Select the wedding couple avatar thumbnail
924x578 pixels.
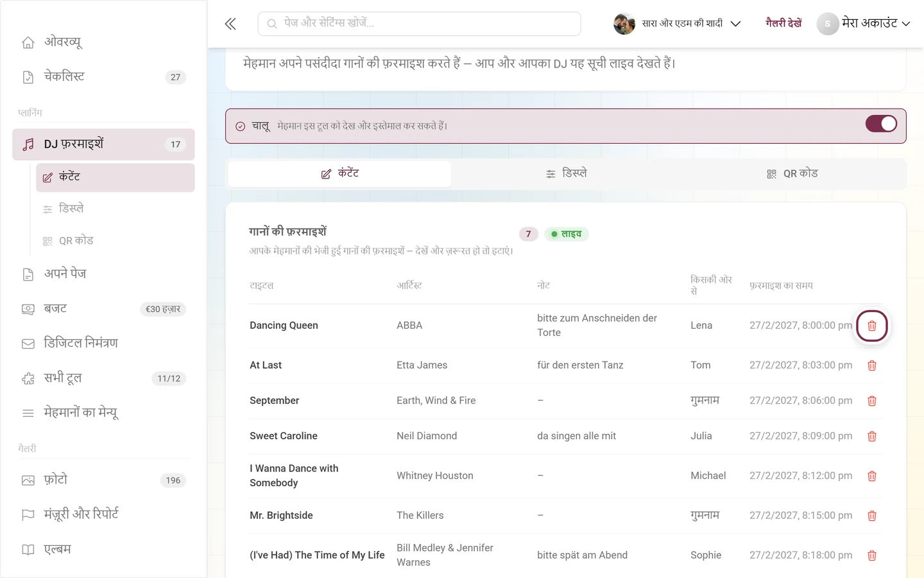pyautogui.click(x=624, y=24)
